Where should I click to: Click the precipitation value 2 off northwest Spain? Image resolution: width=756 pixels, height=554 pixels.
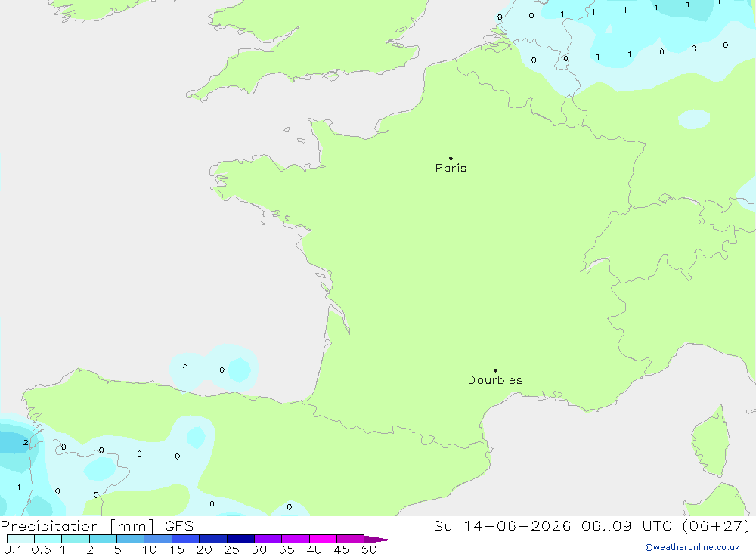click(x=26, y=442)
